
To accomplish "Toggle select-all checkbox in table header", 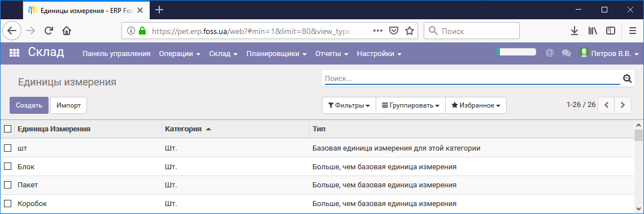I will tap(7, 129).
